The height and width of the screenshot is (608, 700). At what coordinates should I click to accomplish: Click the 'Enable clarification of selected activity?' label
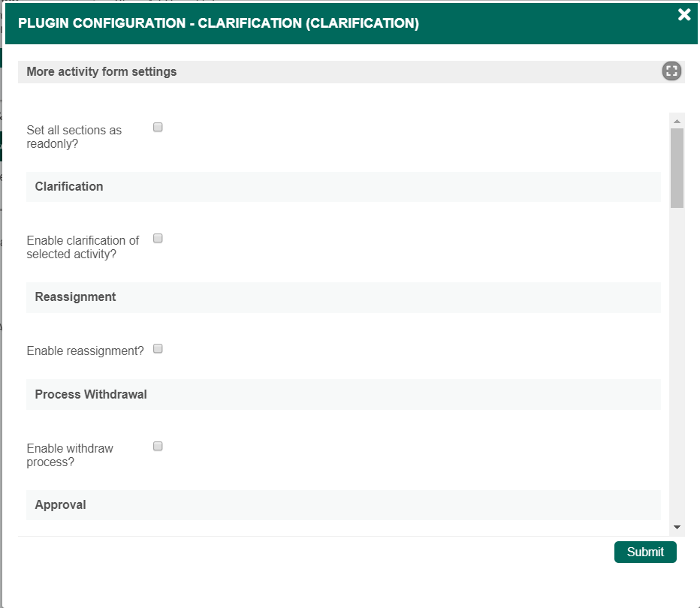[83, 247]
